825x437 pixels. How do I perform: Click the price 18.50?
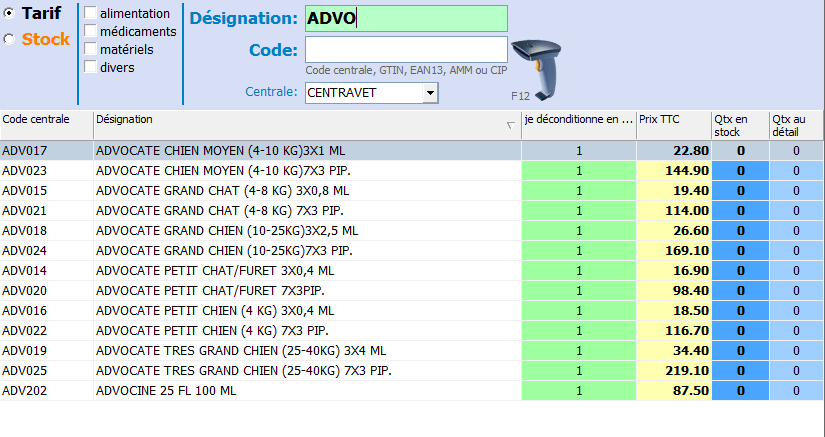691,311
